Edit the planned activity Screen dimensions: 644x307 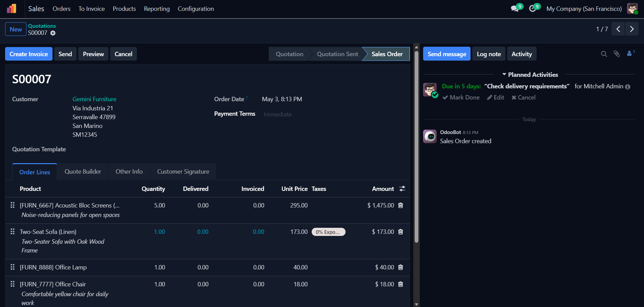[x=496, y=97]
